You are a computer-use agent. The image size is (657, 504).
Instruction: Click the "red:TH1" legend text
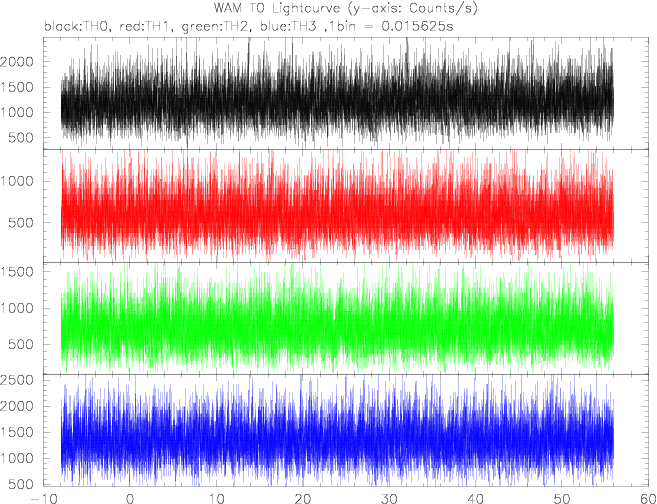[x=145, y=27]
